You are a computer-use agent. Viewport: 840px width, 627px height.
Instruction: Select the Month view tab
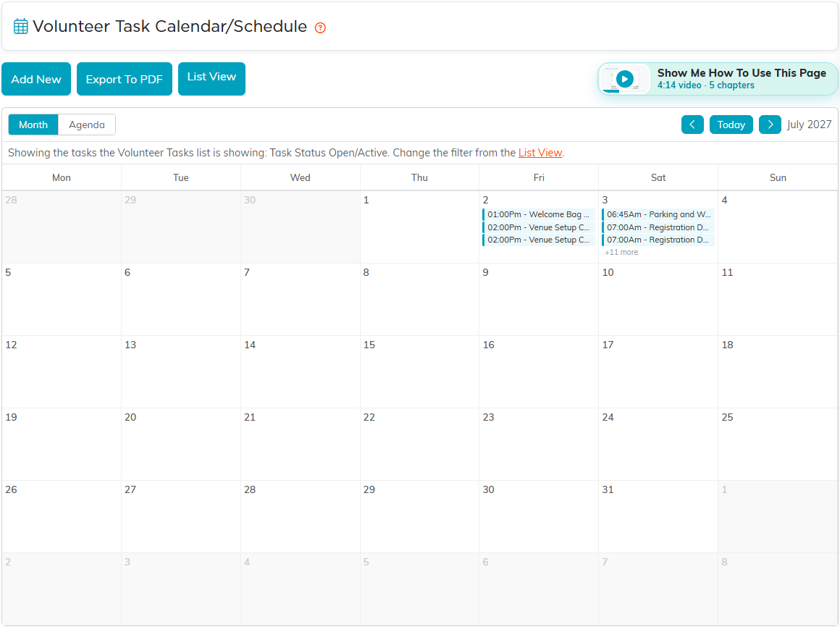33,125
